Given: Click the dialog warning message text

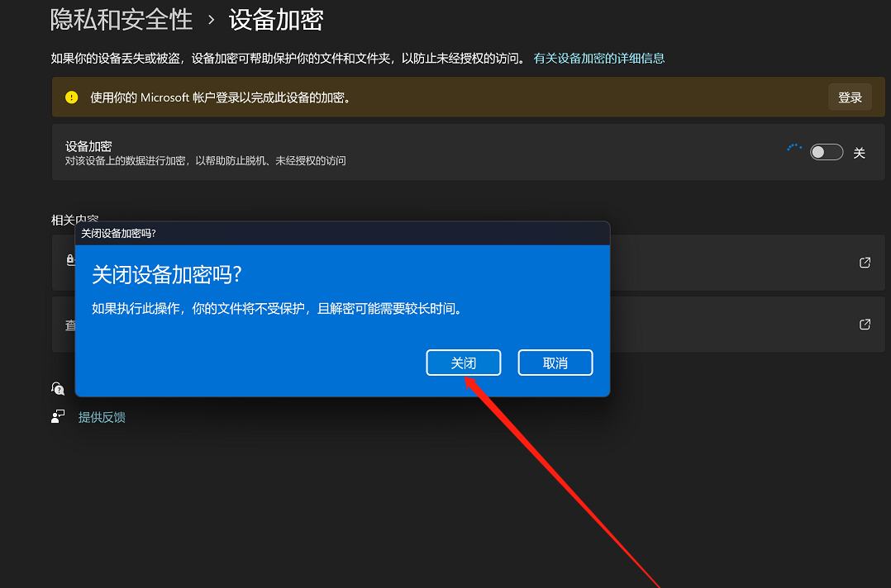Looking at the screenshot, I should pos(279,308).
